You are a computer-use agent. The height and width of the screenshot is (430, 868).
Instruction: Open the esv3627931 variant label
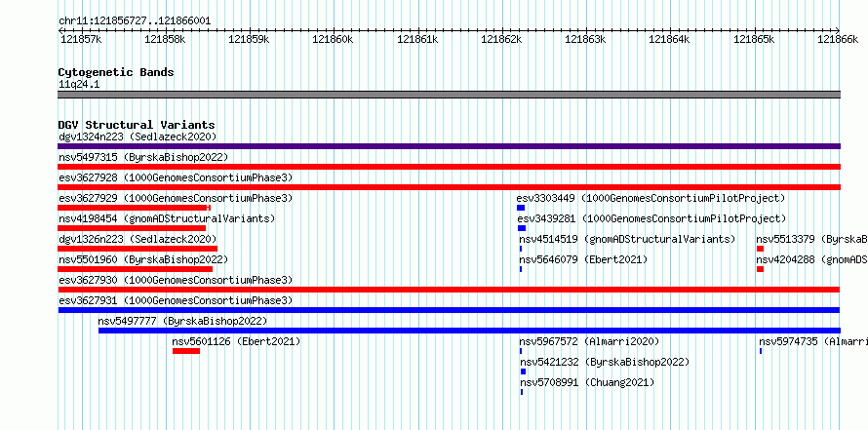coord(176,300)
